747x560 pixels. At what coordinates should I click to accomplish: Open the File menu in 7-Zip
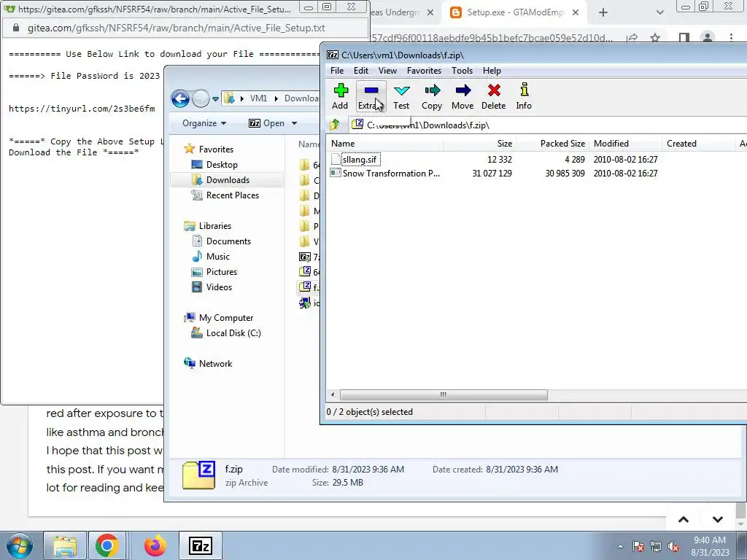point(337,71)
